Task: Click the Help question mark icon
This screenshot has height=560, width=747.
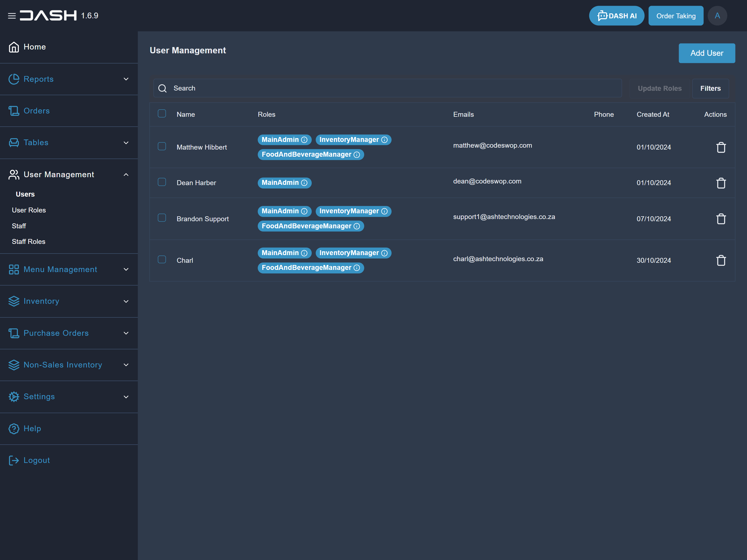Action: (14, 428)
